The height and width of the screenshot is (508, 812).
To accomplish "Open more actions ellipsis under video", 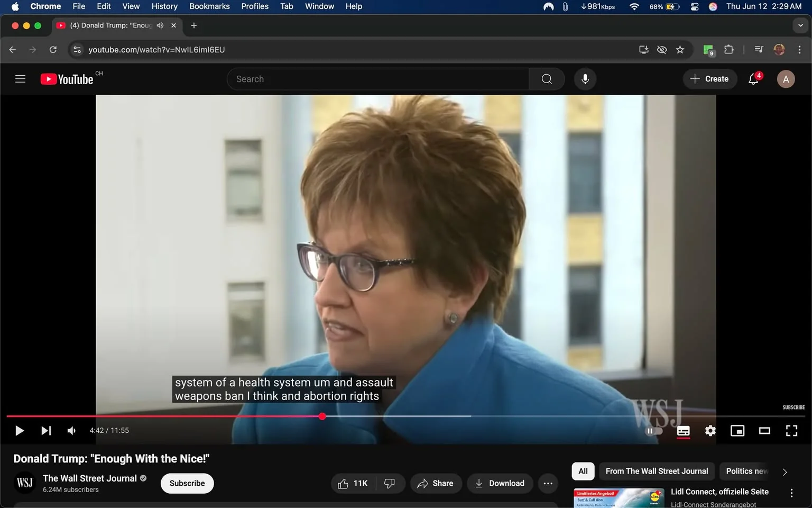I will coord(548,483).
